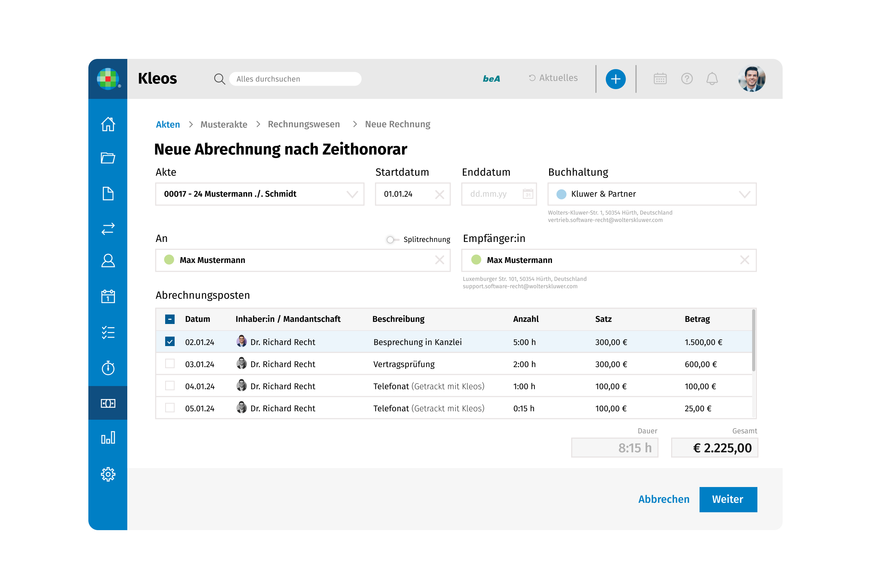This screenshot has width=871, height=588.
Task: Click the beA icon in header
Action: click(491, 79)
